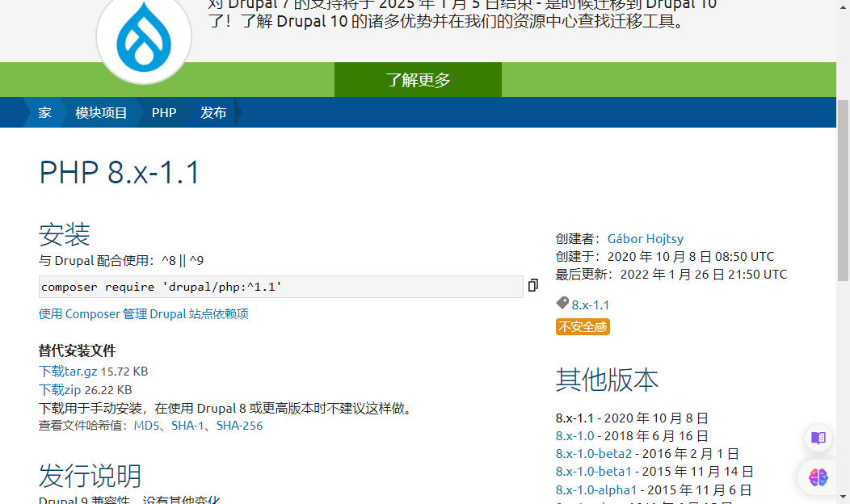Image resolution: width=850 pixels, height=504 pixels.
Task: Click the 安装 section heading
Action: 64,234
